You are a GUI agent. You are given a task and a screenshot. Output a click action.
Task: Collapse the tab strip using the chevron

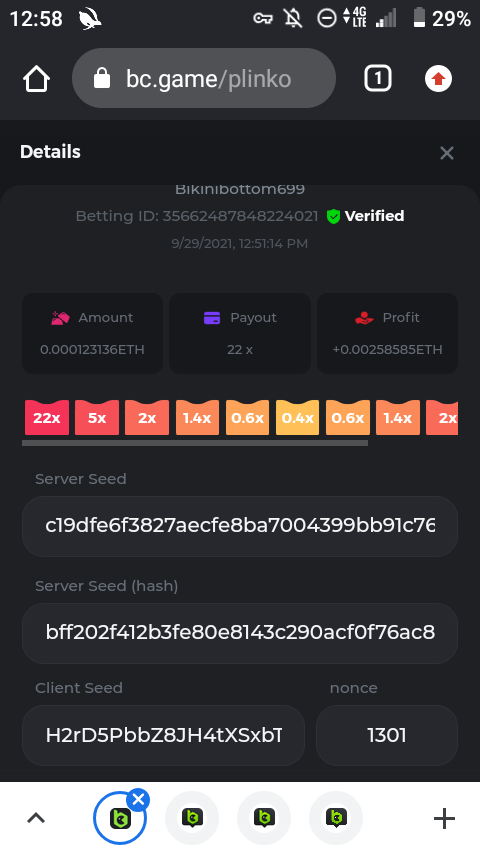(x=36, y=818)
